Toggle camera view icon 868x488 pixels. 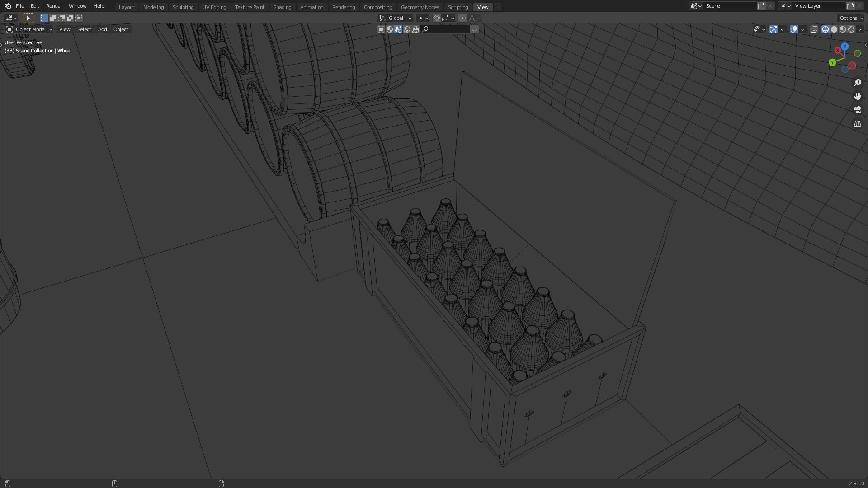pos(858,110)
